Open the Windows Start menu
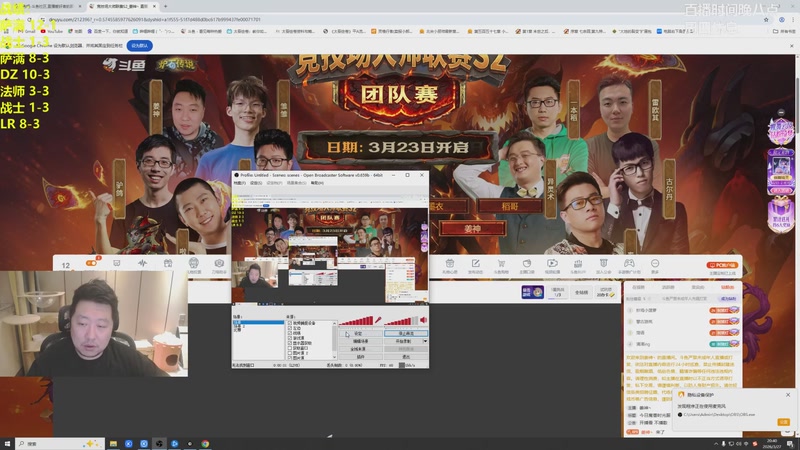Screen dimensions: 800x450 [7, 444]
